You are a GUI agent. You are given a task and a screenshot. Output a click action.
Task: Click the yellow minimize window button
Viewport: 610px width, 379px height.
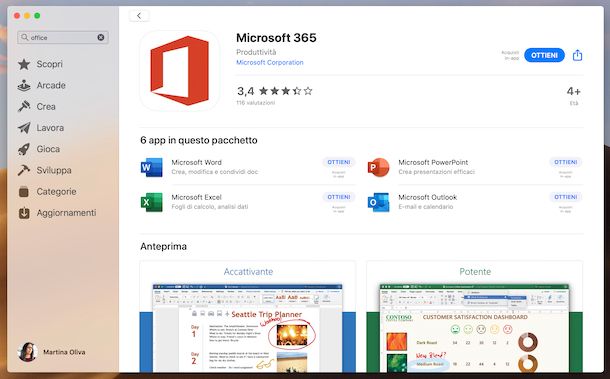27,16
